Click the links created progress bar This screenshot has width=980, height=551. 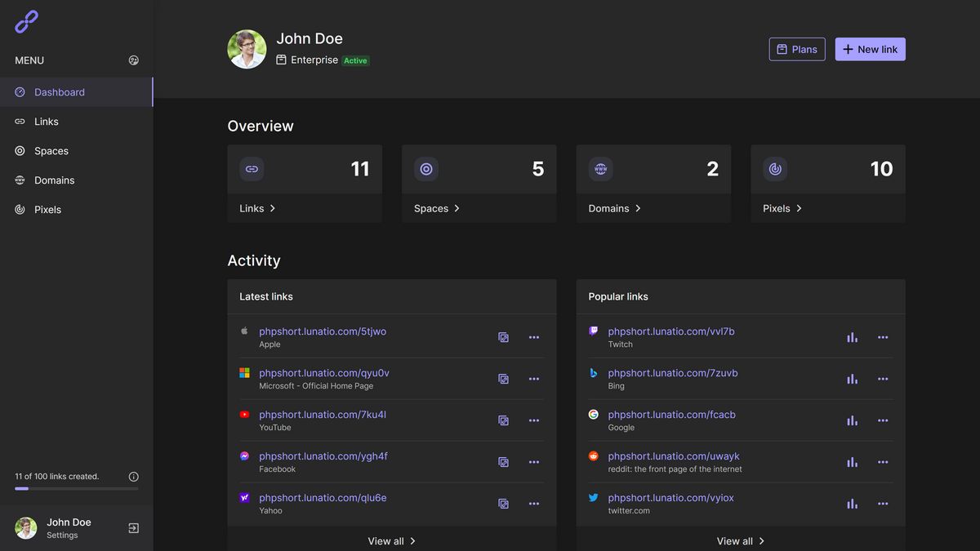click(76, 489)
